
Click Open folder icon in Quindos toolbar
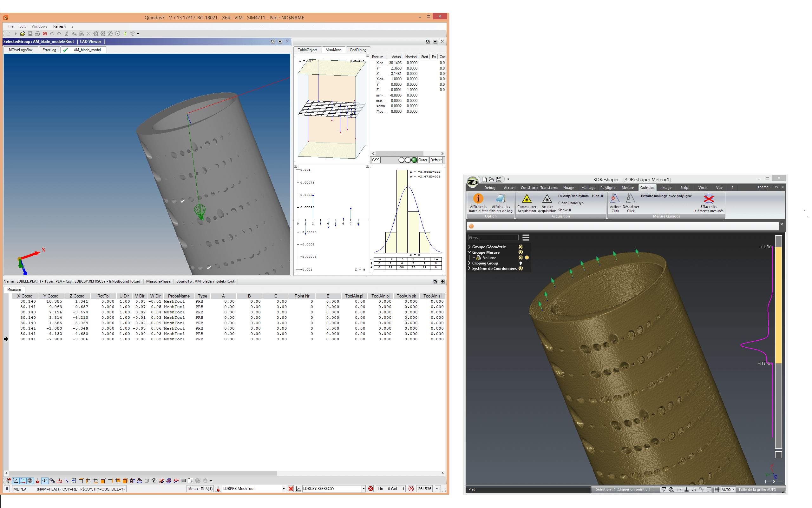coord(23,34)
